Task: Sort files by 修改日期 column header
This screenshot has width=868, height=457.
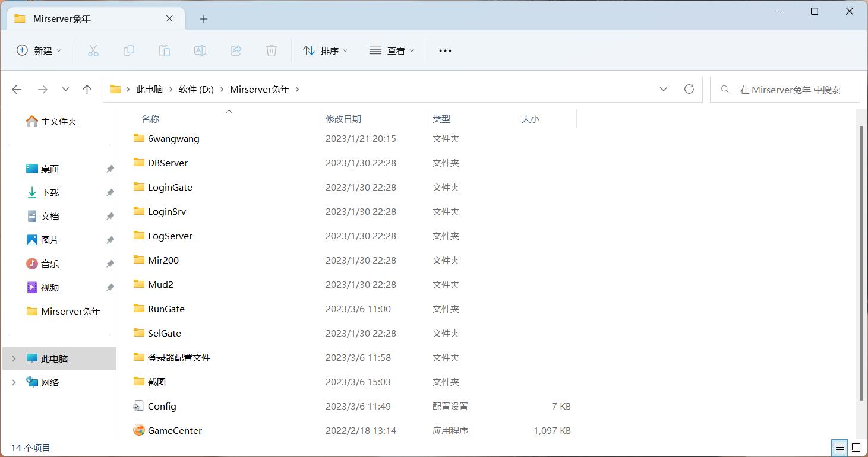Action: coord(343,119)
